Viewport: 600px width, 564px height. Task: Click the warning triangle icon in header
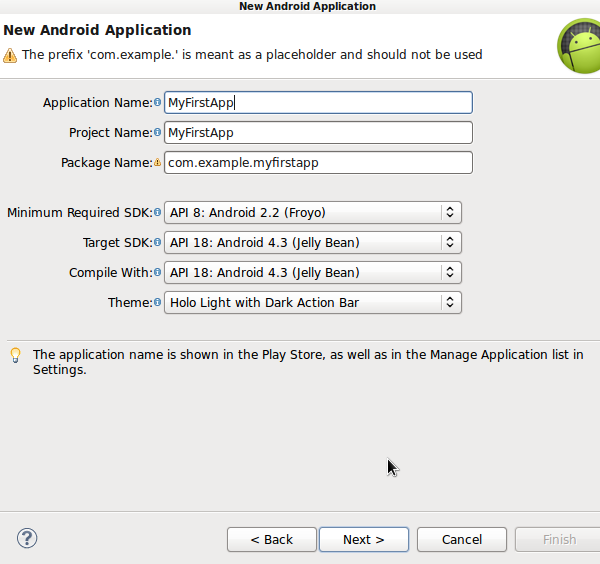point(10,55)
